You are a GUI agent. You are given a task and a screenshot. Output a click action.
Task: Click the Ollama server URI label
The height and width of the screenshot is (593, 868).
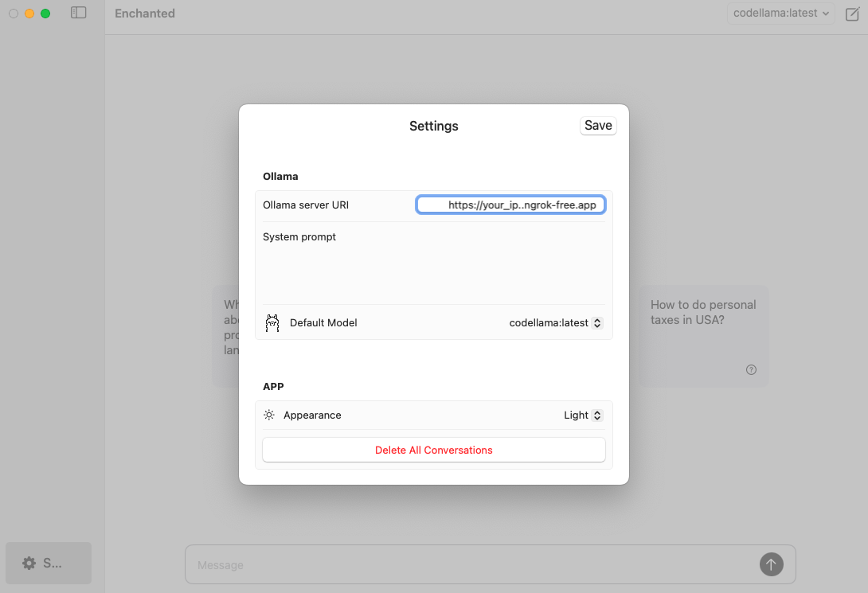coord(306,205)
